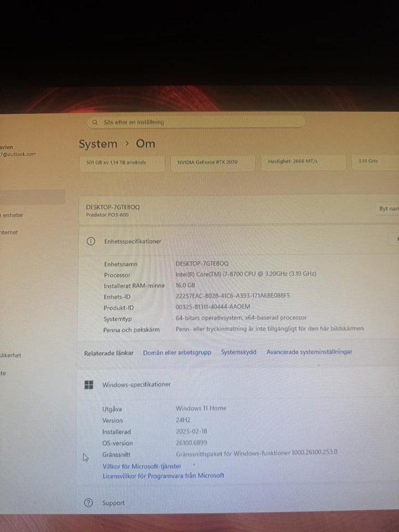Open the internet sidebar item
This screenshot has height=532, width=399.
click(x=9, y=232)
